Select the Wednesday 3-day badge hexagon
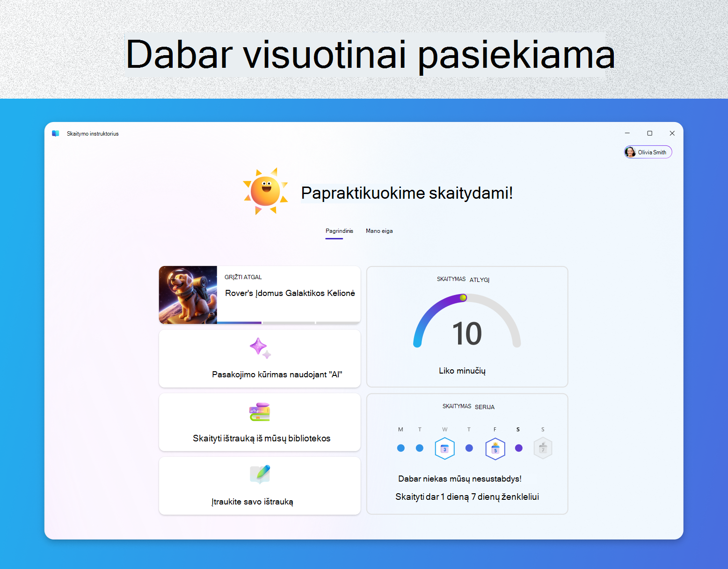Screen dimensions: 728x569 click(444, 448)
